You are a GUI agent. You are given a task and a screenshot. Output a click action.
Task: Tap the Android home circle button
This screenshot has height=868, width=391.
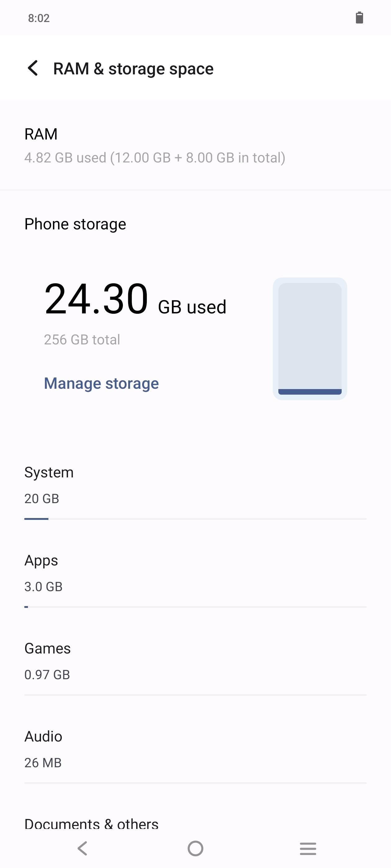[x=195, y=848]
